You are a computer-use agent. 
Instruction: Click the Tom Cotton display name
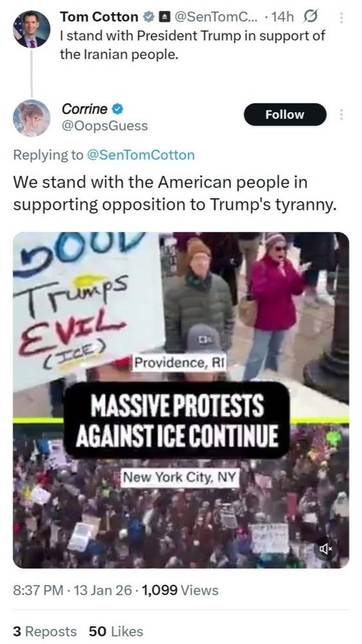[x=99, y=17]
